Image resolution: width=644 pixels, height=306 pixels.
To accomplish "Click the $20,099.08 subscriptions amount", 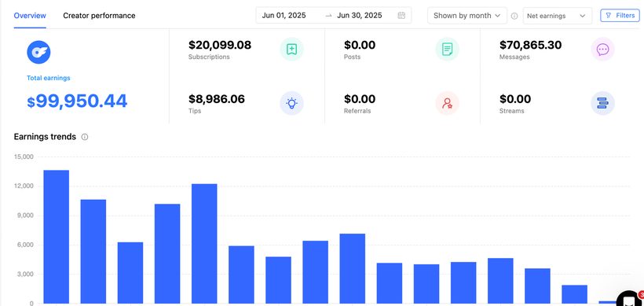I will pyautogui.click(x=220, y=45).
